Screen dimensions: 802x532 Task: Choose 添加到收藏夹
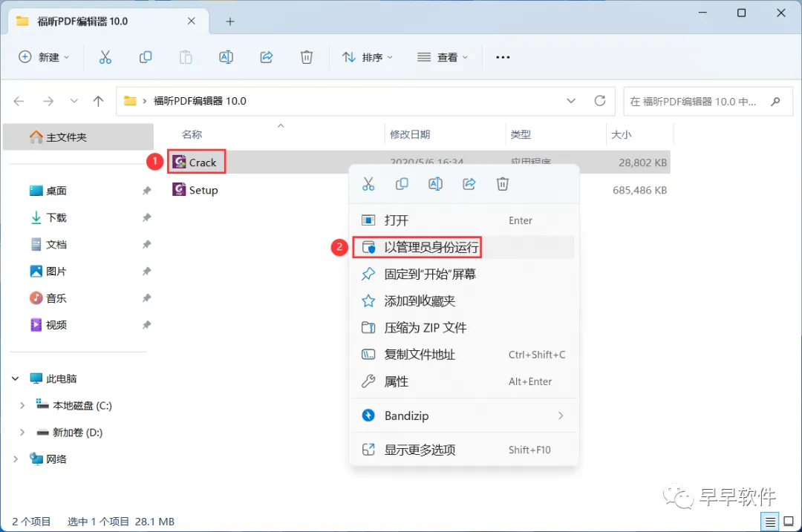pos(463,301)
